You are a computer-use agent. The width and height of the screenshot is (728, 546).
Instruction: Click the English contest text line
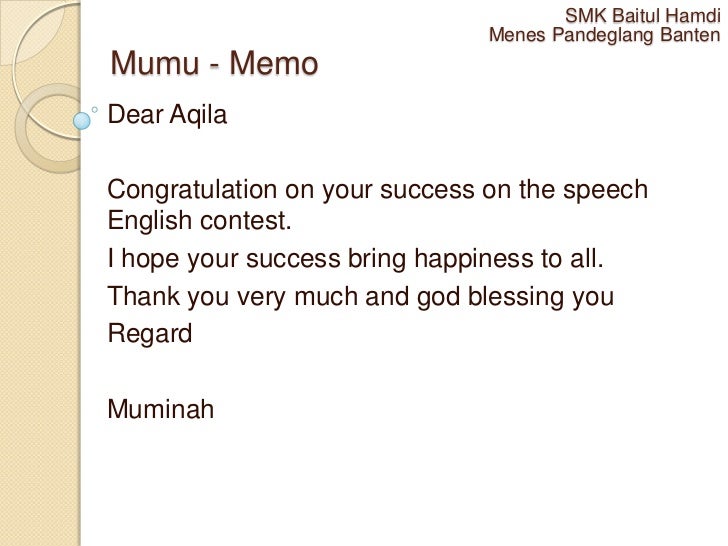tap(199, 220)
